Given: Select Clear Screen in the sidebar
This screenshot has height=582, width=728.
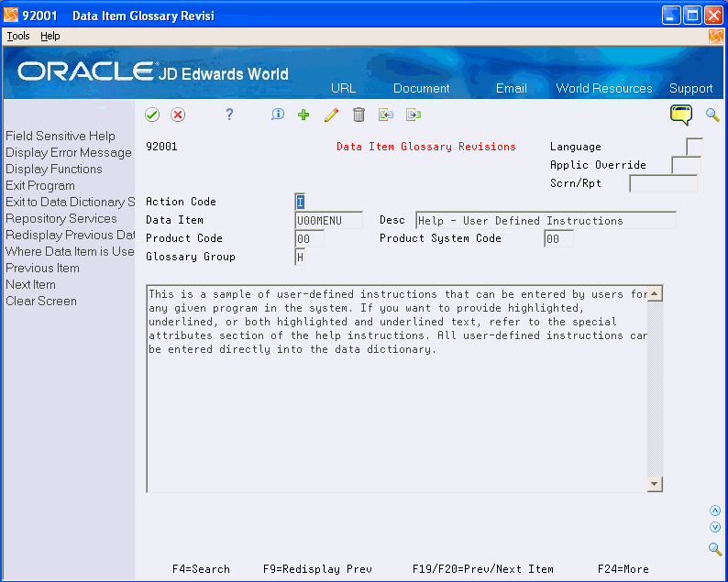Looking at the screenshot, I should click(x=41, y=302).
